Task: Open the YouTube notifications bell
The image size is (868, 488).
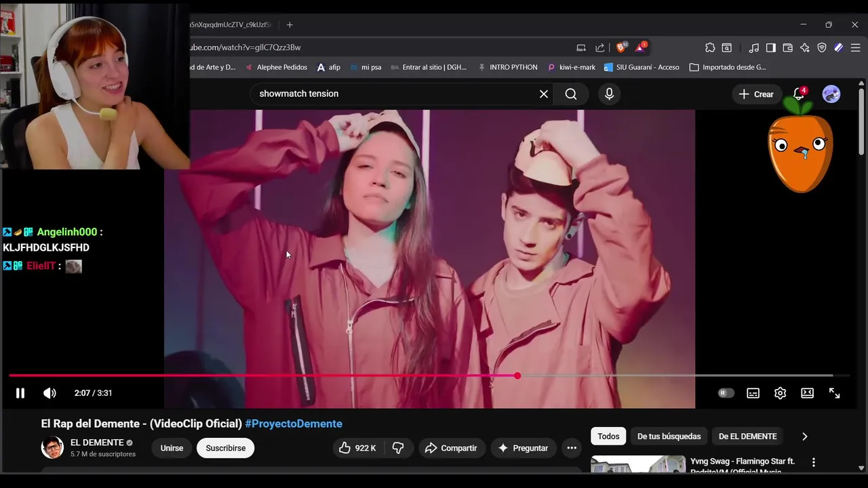Action: (x=799, y=94)
